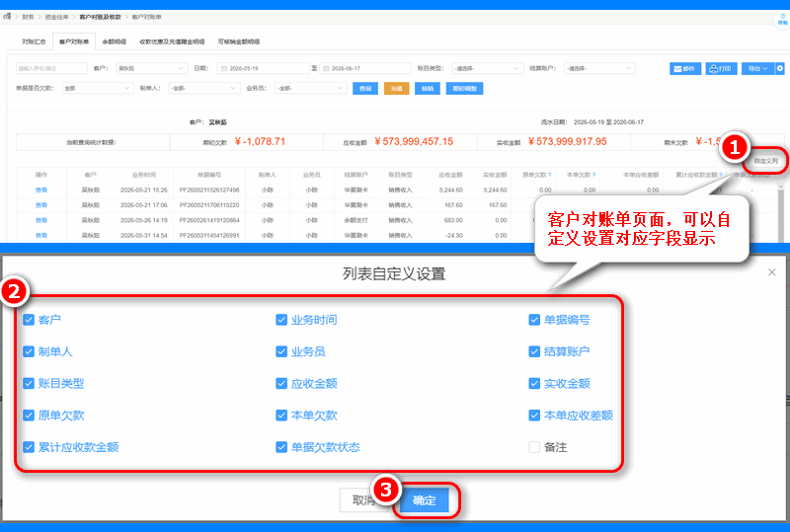Expand the 客户 dropdown

pyautogui.click(x=152, y=68)
